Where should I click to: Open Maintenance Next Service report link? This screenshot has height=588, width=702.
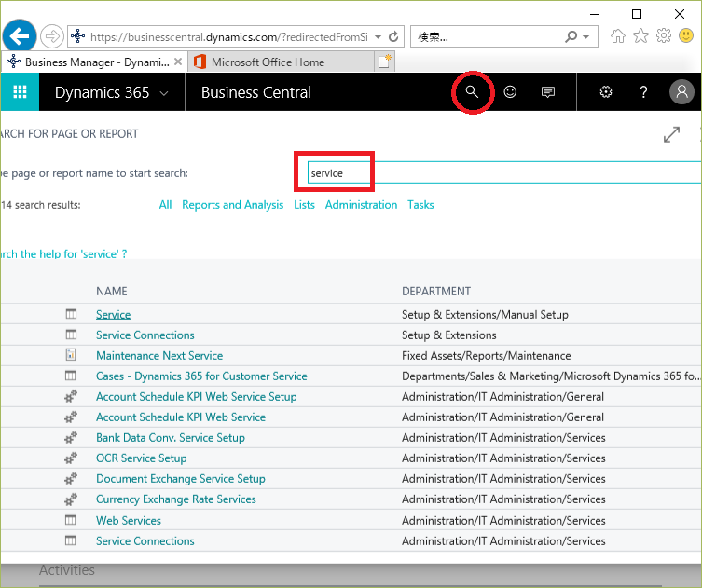(x=159, y=356)
